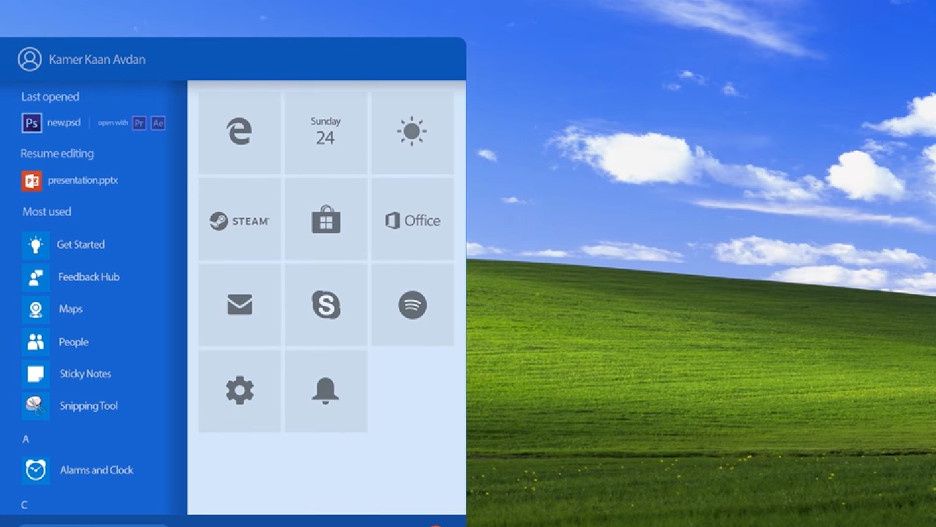The height and width of the screenshot is (527, 936).
Task: Select Maps in the app list
Action: (x=70, y=309)
